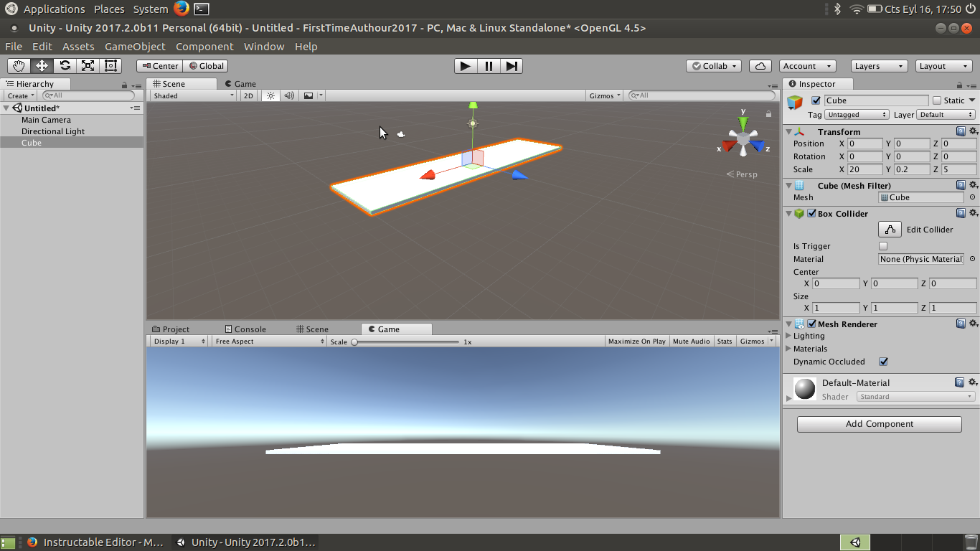Toggle Mute Audio in Game view
980x551 pixels.
(x=692, y=342)
